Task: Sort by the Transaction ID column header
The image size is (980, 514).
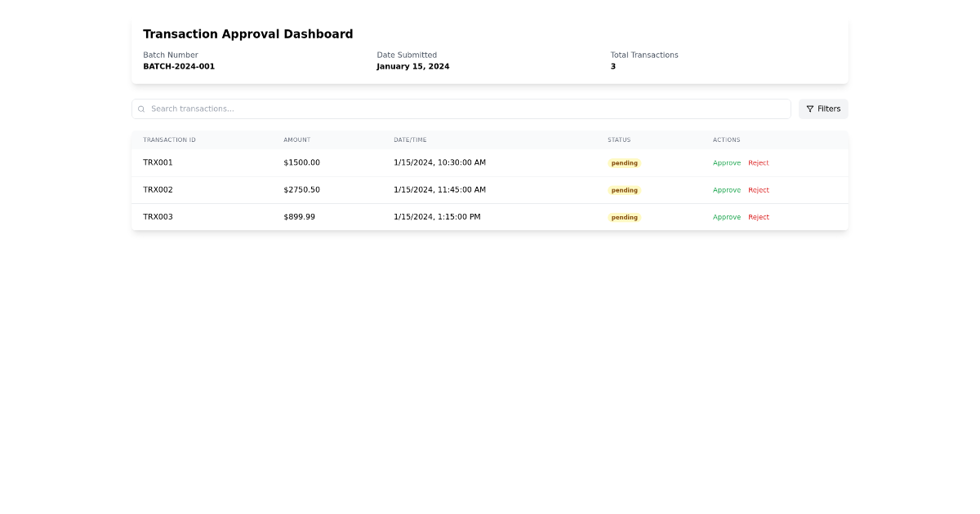Action: coord(169,140)
